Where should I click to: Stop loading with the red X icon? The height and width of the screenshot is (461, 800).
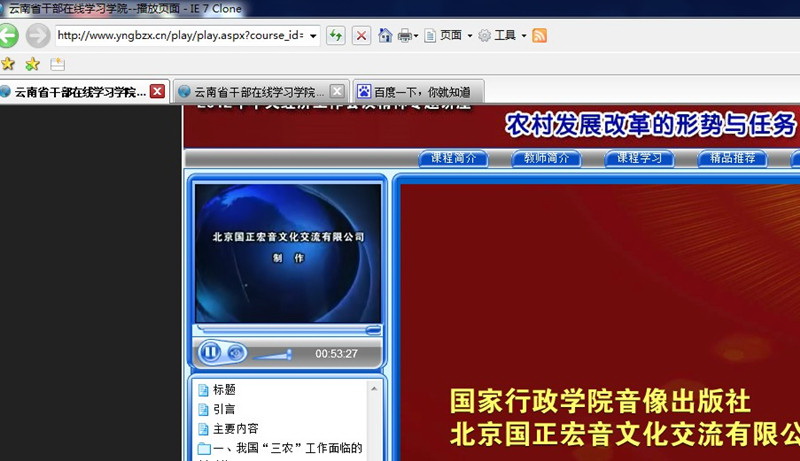361,36
